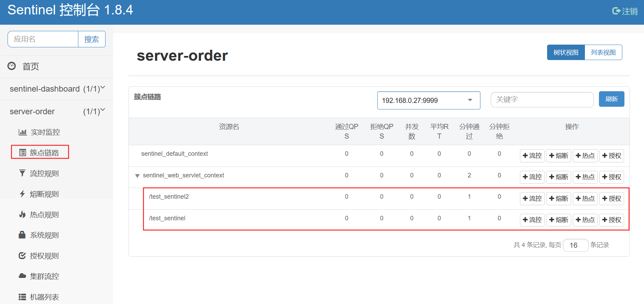The width and height of the screenshot is (644, 304).
Task: Click the logout icon 注销
Action: pos(617,11)
